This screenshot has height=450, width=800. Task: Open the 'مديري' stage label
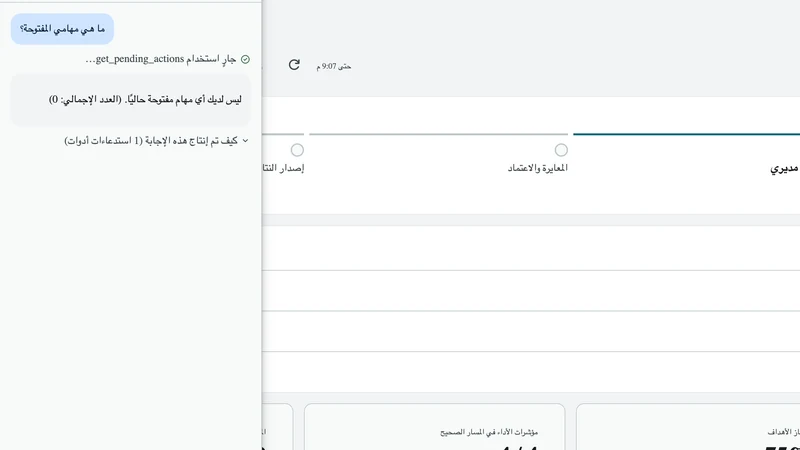click(x=784, y=168)
